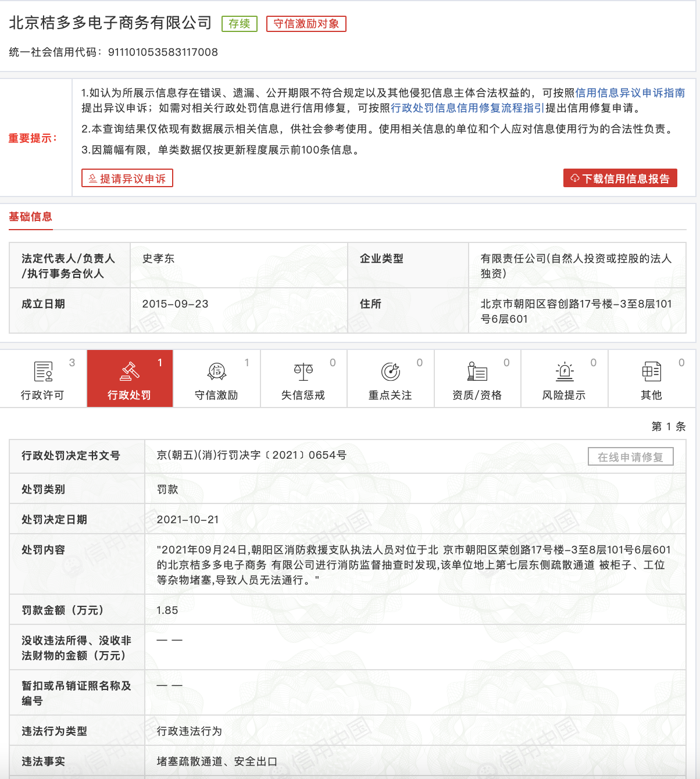Open the 行政处罚信息信用修复流程指引 link
Screen dimensions: 700x779
pyautogui.click(x=467, y=108)
